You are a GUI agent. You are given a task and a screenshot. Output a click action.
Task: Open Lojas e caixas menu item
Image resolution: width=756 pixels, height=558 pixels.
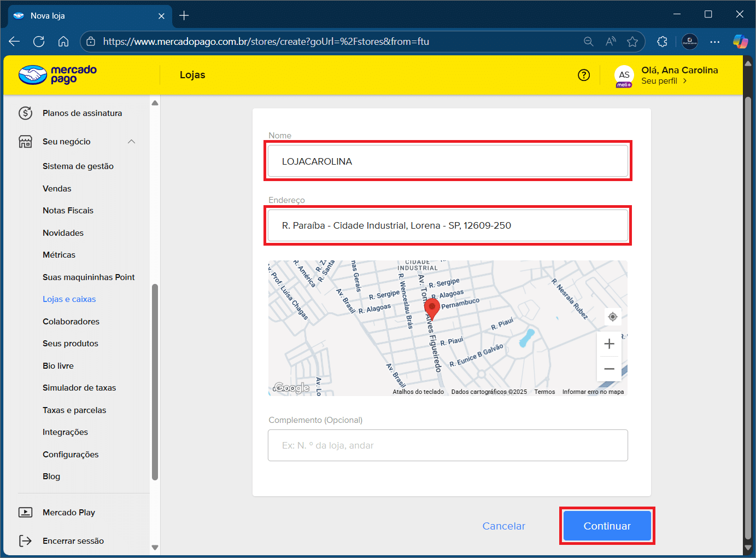[69, 299]
